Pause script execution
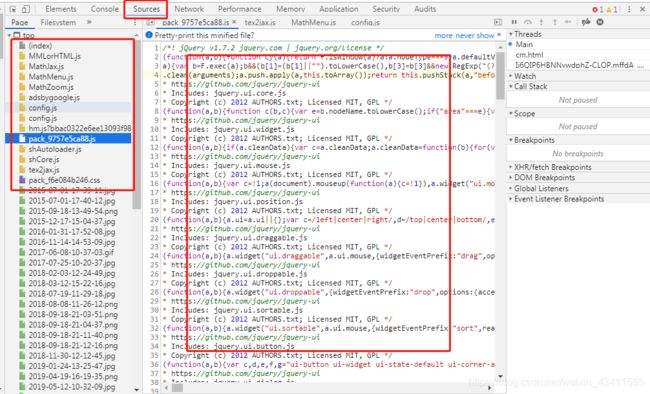The width and height of the screenshot is (650, 394). pos(514,22)
